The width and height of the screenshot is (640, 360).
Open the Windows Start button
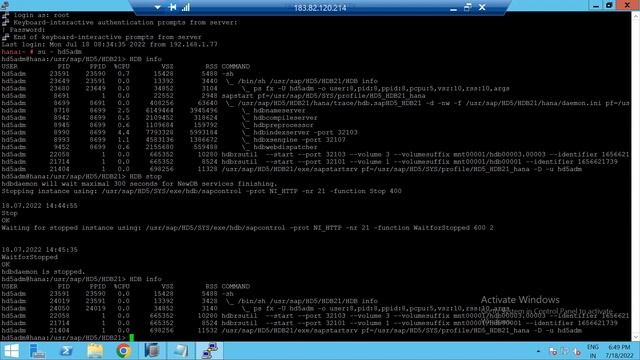[11, 351]
